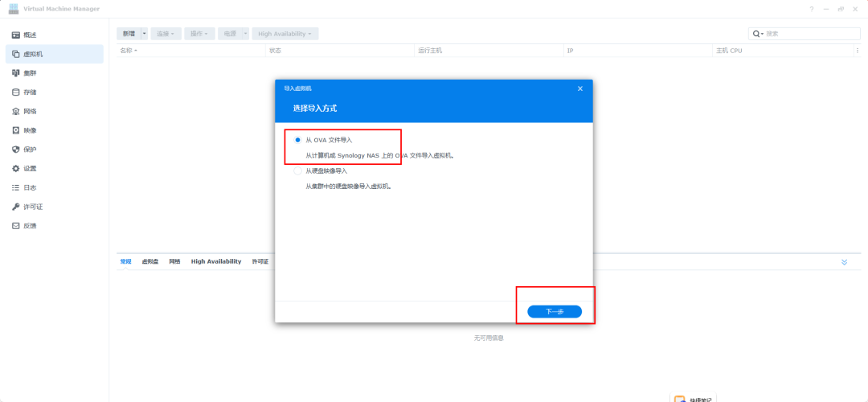The height and width of the screenshot is (402, 868).
Task: Open the 操作 dropdown
Action: (199, 34)
